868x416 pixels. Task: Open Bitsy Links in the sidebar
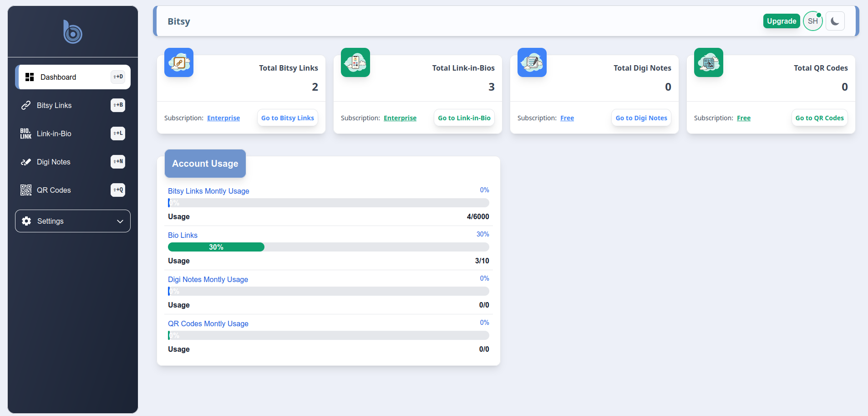click(54, 105)
